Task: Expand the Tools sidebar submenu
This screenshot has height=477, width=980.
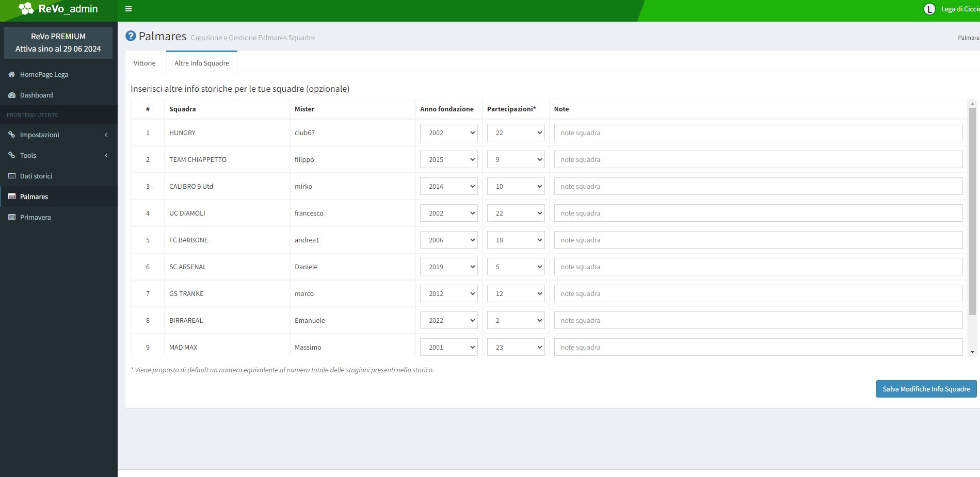Action: (58, 155)
